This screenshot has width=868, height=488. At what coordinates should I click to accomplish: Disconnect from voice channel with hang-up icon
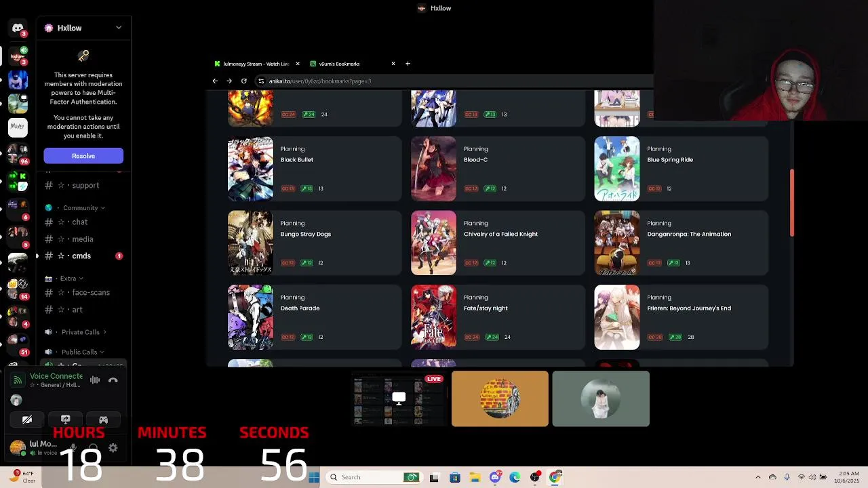[x=113, y=380]
